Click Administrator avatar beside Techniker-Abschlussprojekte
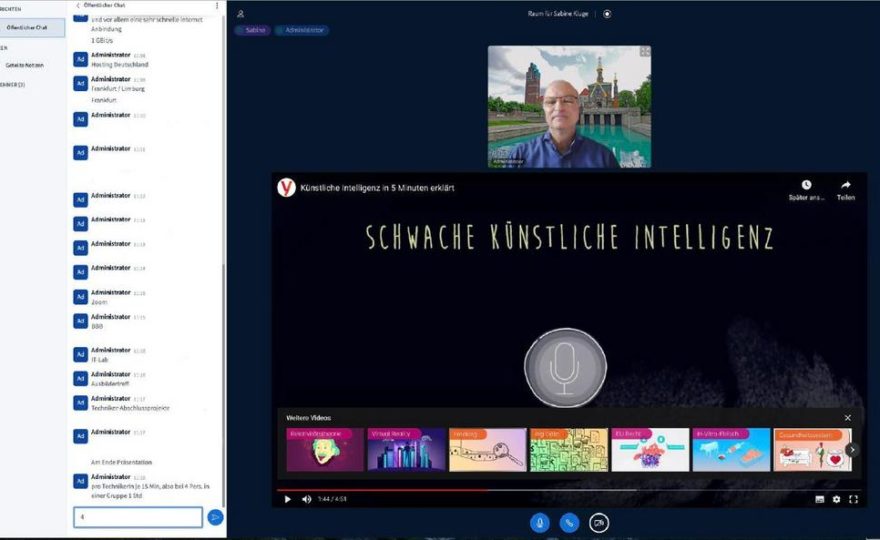 pos(81,402)
